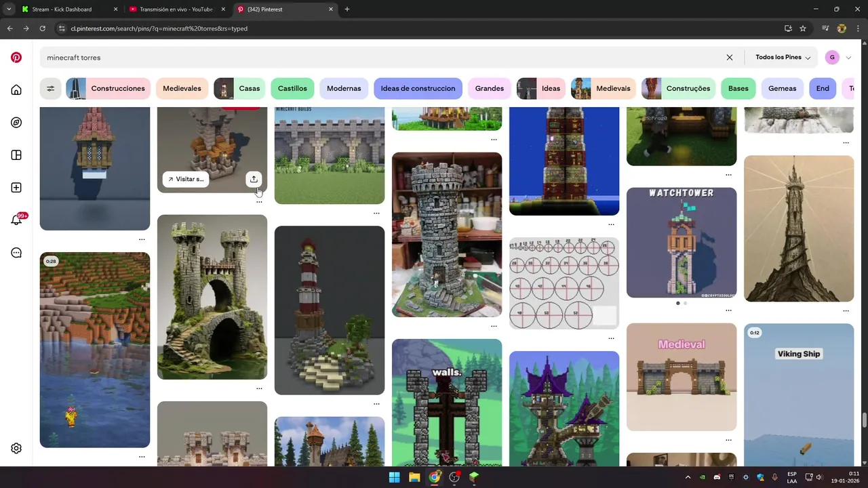The height and width of the screenshot is (488, 868).
Task: Select Grandes filter chip
Action: pyautogui.click(x=490, y=88)
